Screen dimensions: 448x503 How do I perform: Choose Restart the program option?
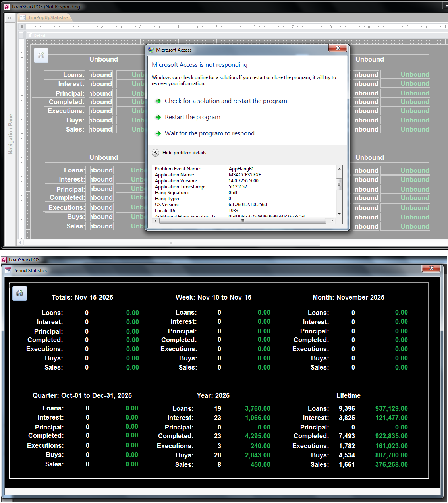(x=192, y=117)
